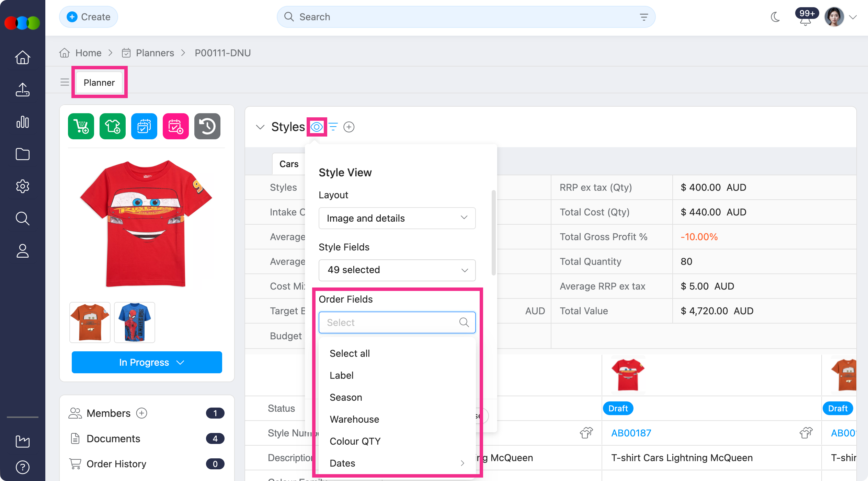Toggle the Style View eye icon
Viewport: 868px width, 481px height.
coord(317,127)
